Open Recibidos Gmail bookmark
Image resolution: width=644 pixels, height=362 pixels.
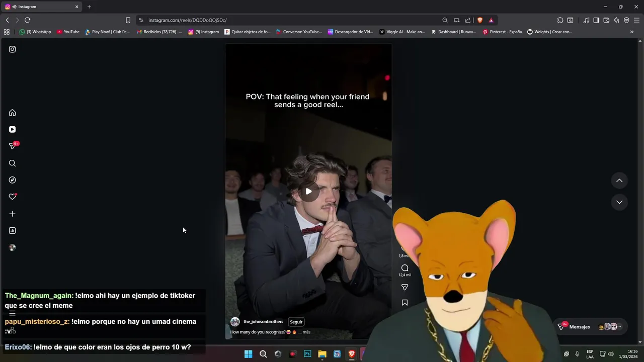[159, 32]
